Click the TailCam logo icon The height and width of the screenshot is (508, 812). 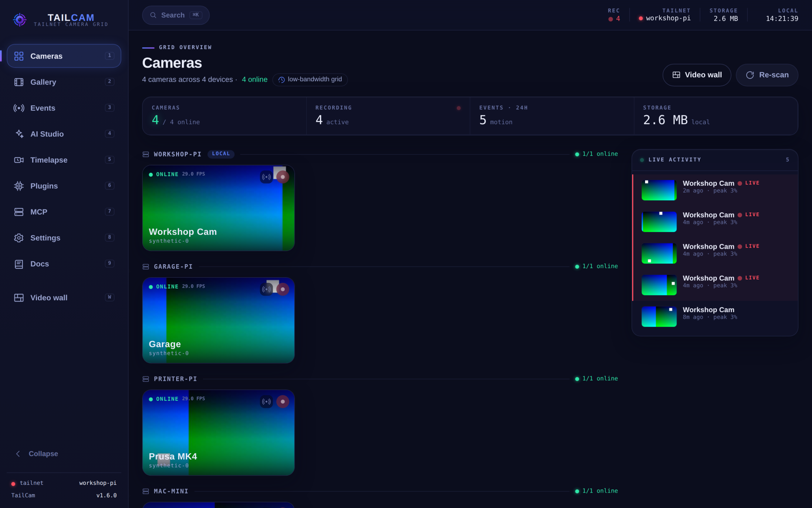pos(19,19)
